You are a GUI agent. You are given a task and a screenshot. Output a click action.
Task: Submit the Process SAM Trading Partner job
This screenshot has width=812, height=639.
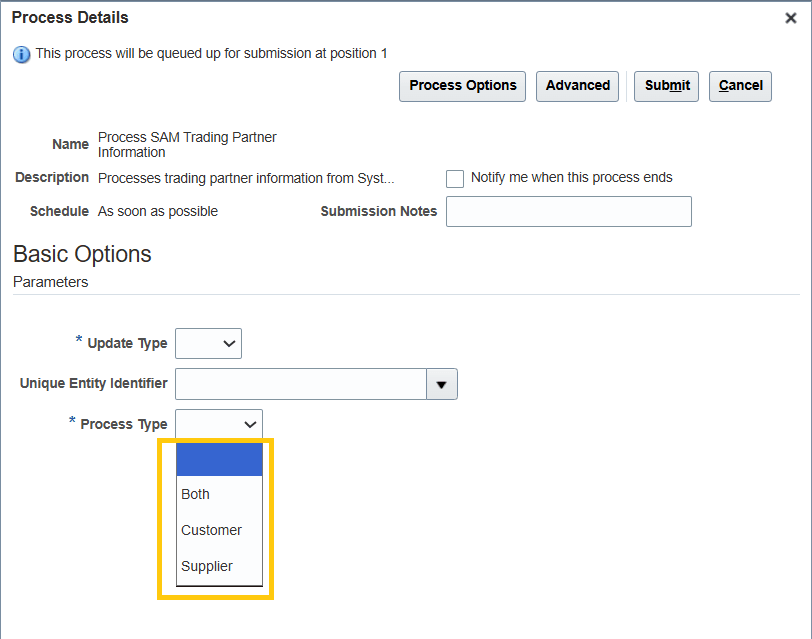tap(666, 86)
